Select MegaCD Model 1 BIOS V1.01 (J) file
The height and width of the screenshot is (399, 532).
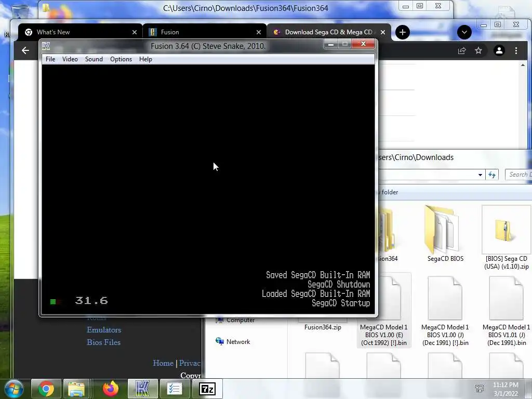(506, 311)
